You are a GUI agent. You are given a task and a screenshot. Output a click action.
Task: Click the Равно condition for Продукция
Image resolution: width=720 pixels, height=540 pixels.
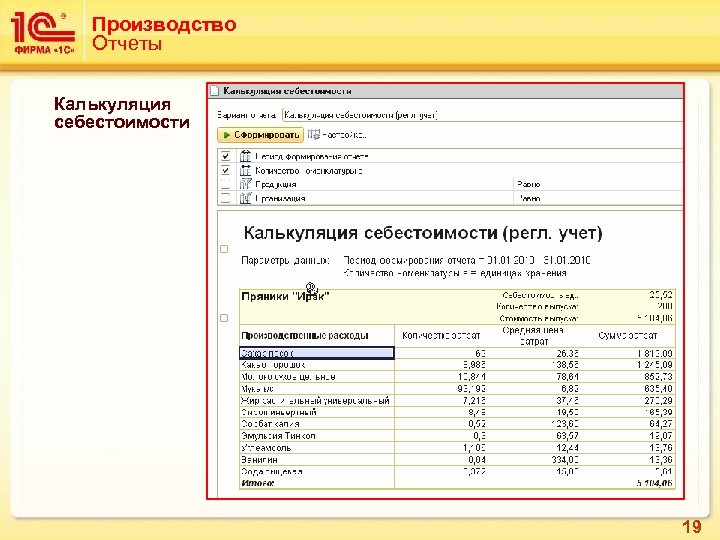529,184
